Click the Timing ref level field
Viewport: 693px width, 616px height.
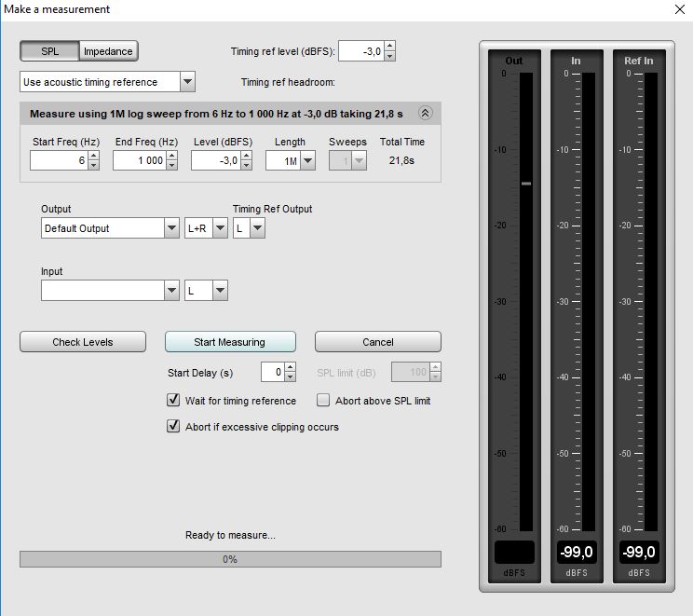point(361,51)
